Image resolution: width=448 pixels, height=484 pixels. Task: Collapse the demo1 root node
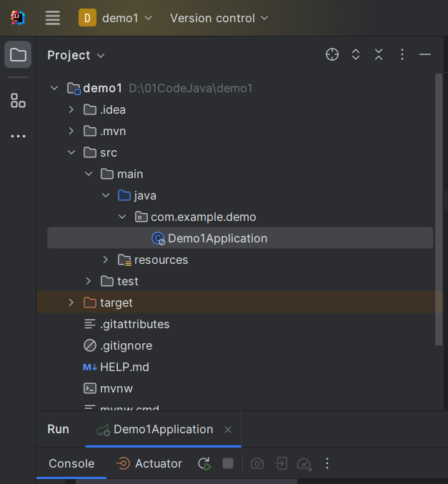point(54,88)
